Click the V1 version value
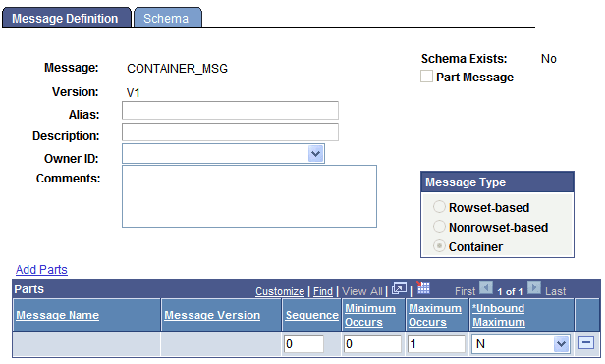This screenshot has width=605, height=364. pyautogui.click(x=134, y=93)
